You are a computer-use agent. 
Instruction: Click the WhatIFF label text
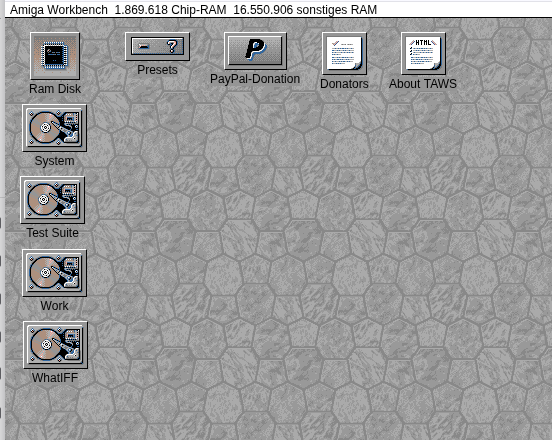click(x=55, y=378)
